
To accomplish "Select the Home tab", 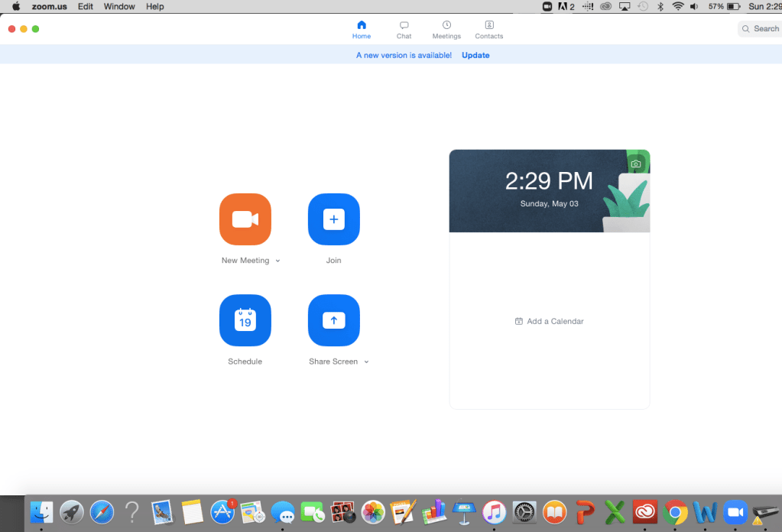I will pos(362,30).
